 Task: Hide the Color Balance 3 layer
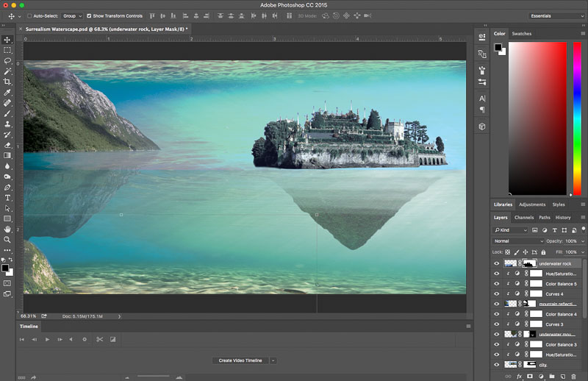click(x=497, y=344)
